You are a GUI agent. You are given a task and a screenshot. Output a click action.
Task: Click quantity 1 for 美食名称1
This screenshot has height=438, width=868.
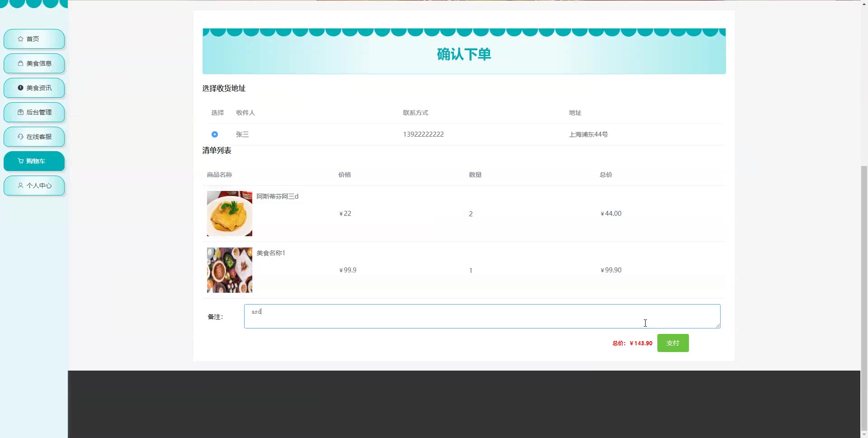(471, 271)
